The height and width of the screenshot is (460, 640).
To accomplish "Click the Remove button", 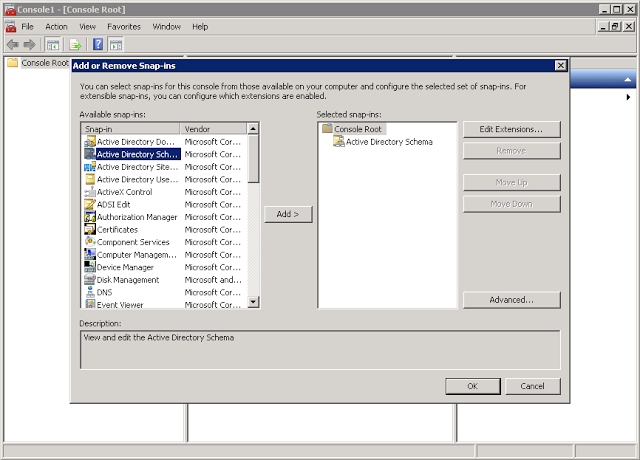I will 511,151.
